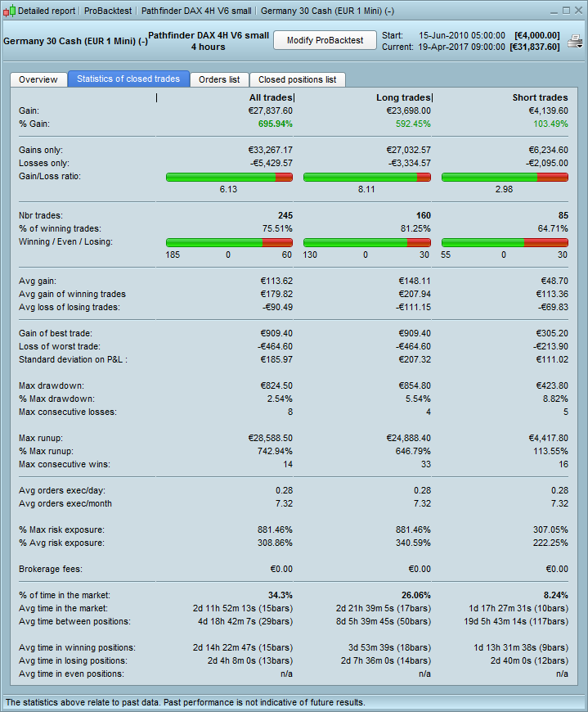
Task: Select the 695.94% gain value
Action: click(x=276, y=124)
